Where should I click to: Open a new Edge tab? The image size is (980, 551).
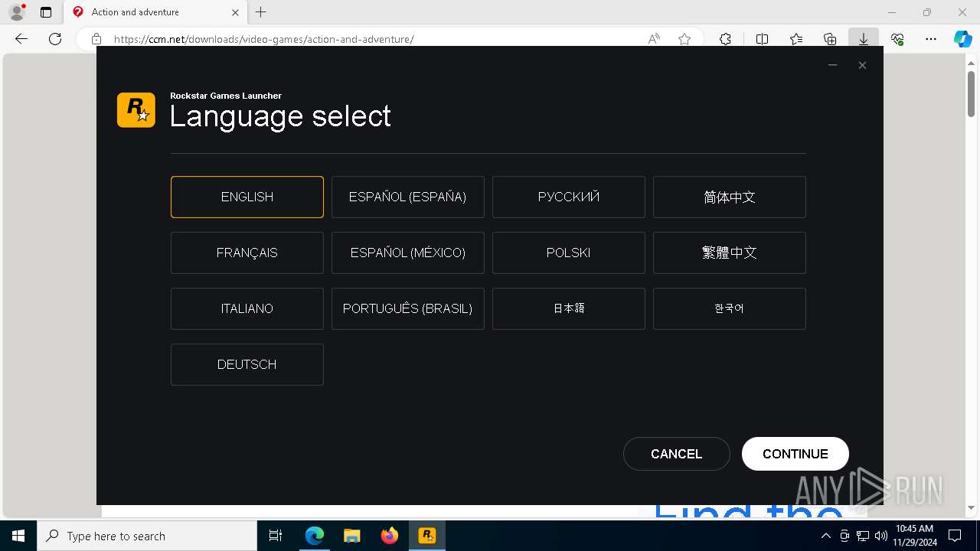tap(261, 12)
